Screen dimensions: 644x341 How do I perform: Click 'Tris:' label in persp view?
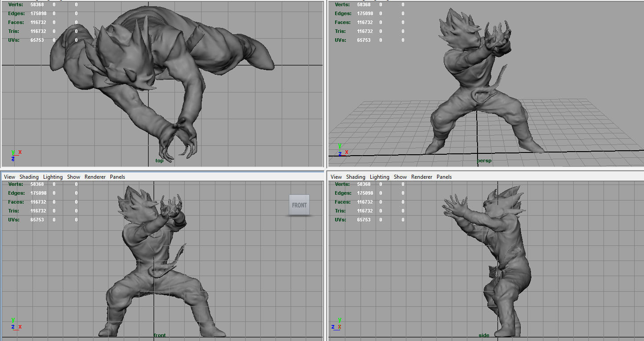(340, 31)
